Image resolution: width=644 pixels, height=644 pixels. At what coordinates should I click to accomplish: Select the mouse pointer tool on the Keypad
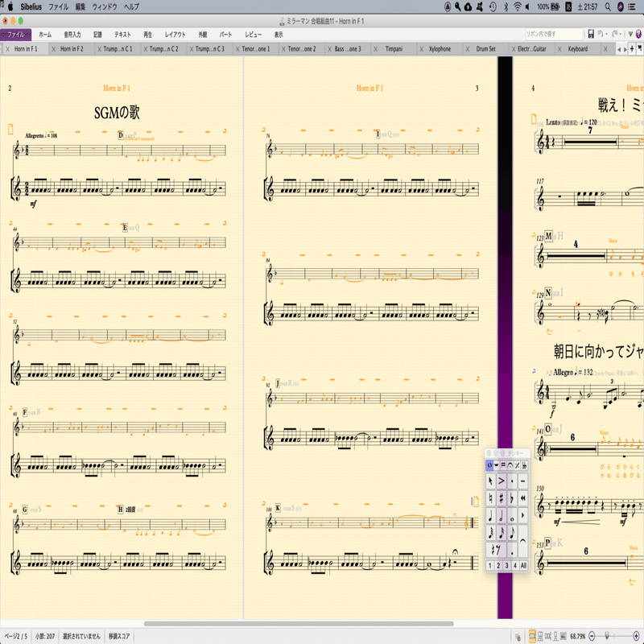[x=489, y=481]
